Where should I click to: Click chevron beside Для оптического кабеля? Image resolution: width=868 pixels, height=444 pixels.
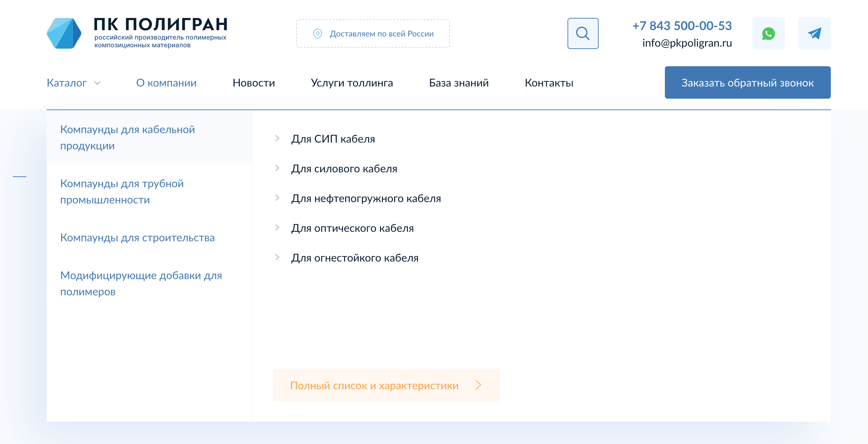(x=277, y=227)
